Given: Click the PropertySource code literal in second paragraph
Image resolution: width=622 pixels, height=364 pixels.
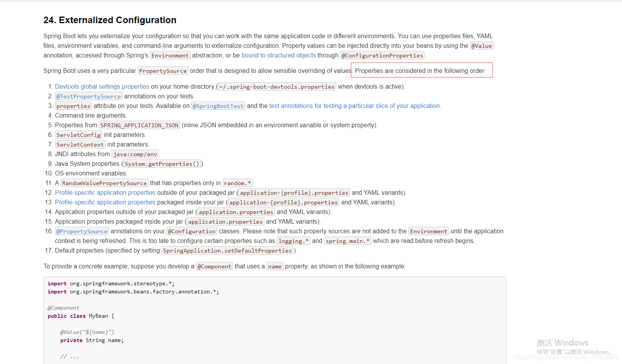Looking at the screenshot, I should click(163, 71).
